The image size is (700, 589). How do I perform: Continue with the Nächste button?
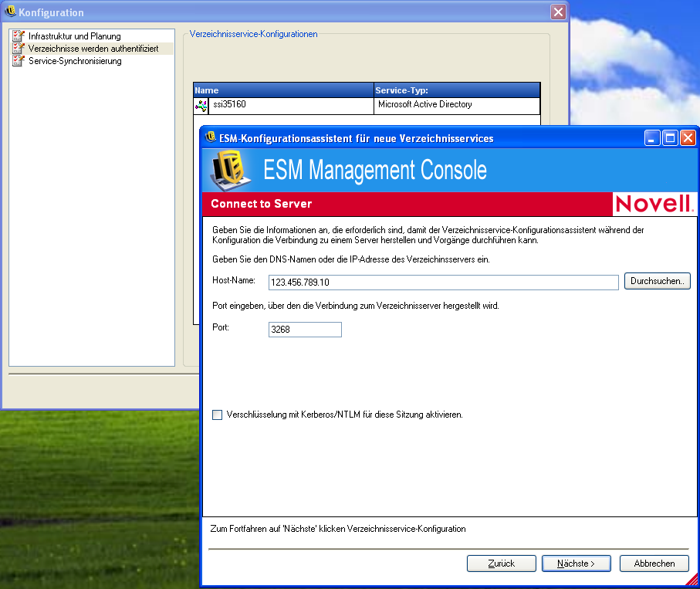tap(576, 564)
